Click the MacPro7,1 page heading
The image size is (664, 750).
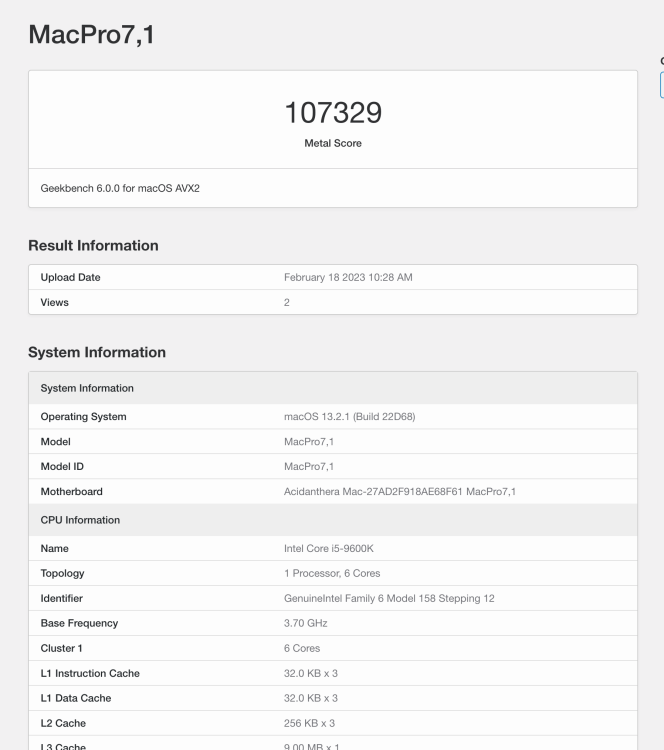coord(91,35)
